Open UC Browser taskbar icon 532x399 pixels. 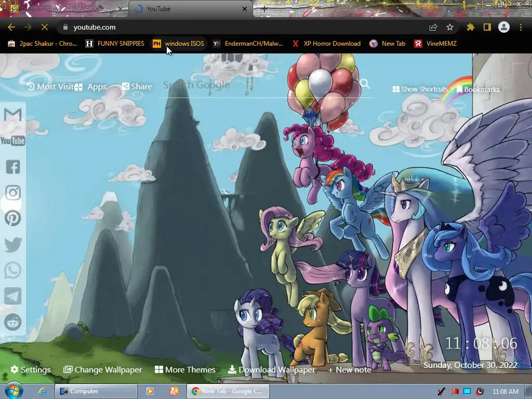point(174,391)
